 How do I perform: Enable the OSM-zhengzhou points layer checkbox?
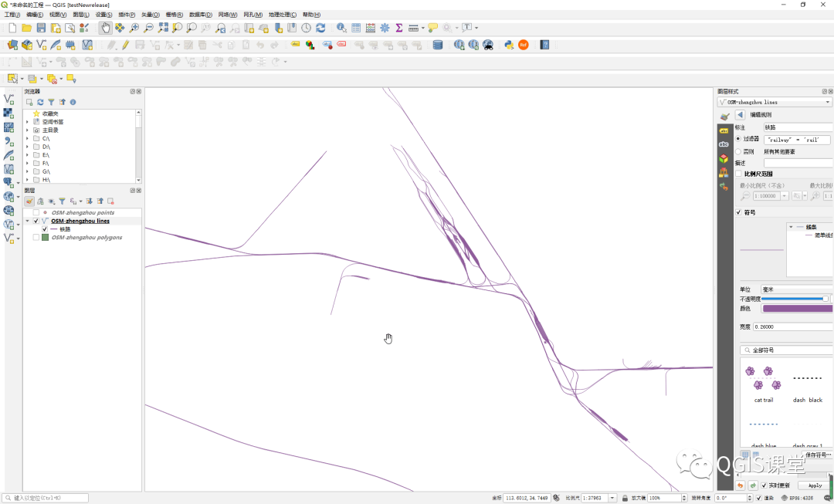coord(36,213)
